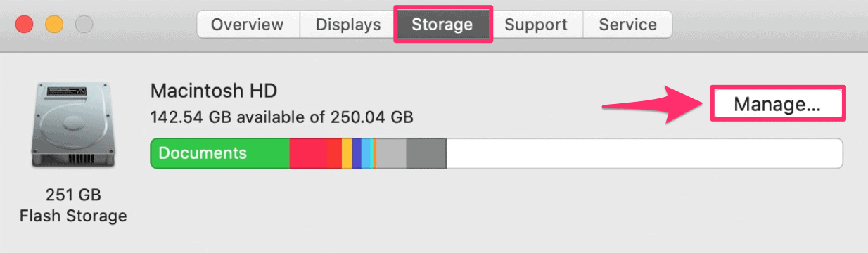This screenshot has height=253, width=868.
Task: Select the dark gray storage segment
Action: [x=426, y=153]
